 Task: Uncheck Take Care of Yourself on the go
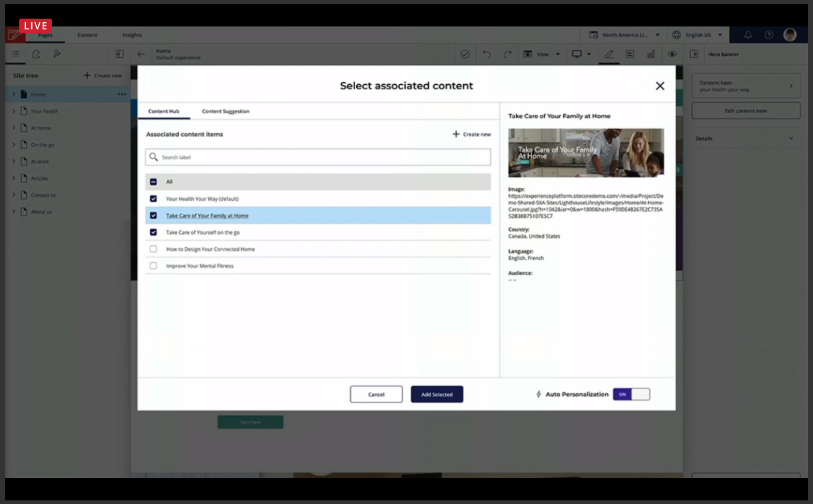pos(153,232)
